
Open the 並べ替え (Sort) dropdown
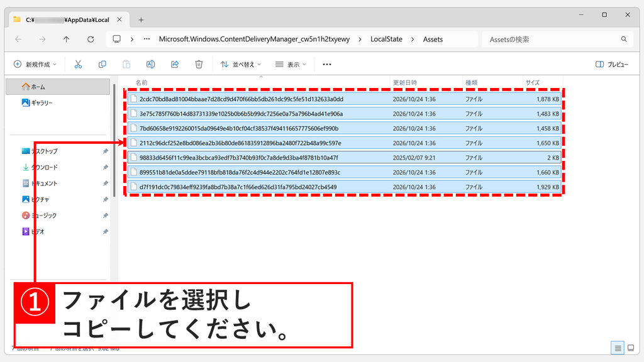pos(241,64)
